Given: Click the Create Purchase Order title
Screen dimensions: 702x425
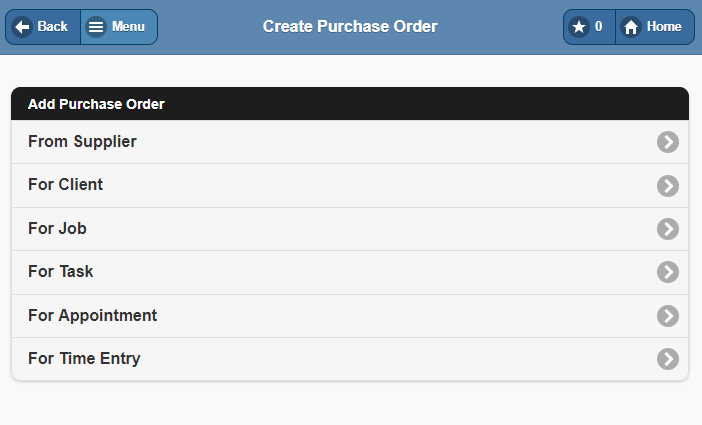Looking at the screenshot, I should (350, 27).
